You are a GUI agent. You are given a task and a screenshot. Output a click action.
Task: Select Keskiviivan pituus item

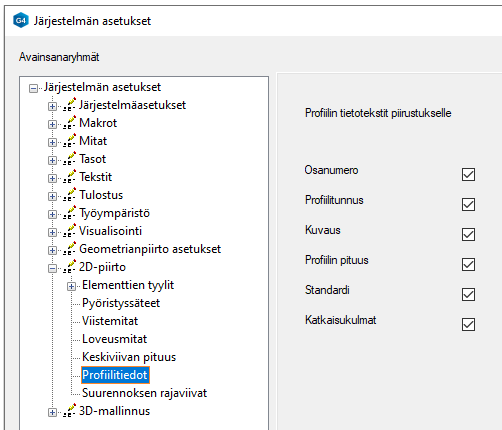[129, 357]
